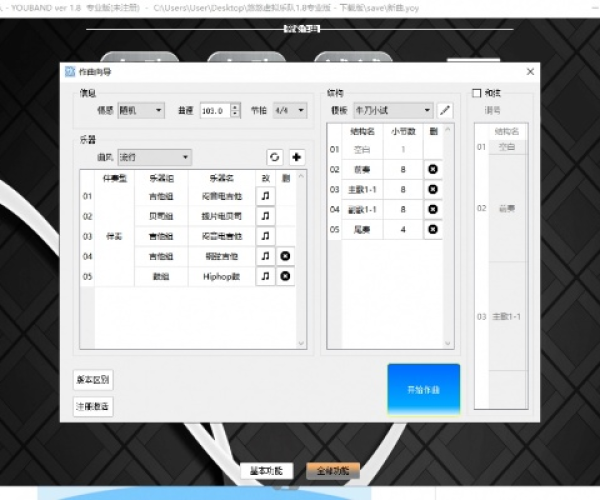The width and height of the screenshot is (600, 500).
Task: Click the 曲速 field showing 103.0
Action: (215, 111)
